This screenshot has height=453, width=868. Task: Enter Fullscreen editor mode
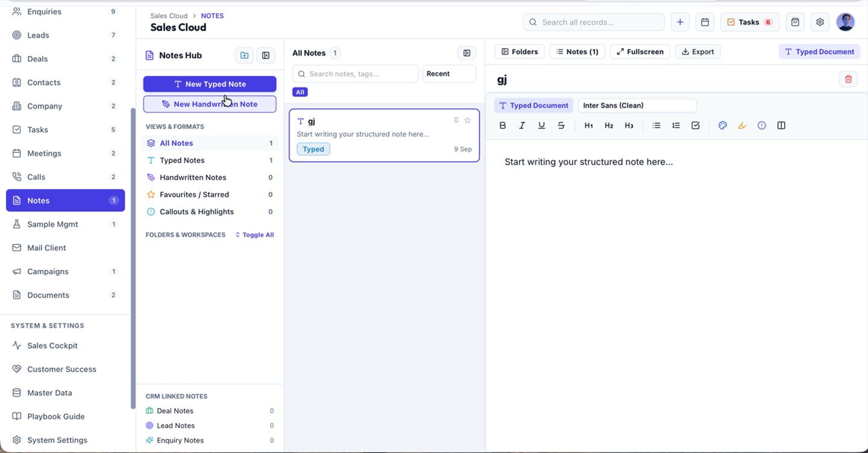pyautogui.click(x=640, y=52)
